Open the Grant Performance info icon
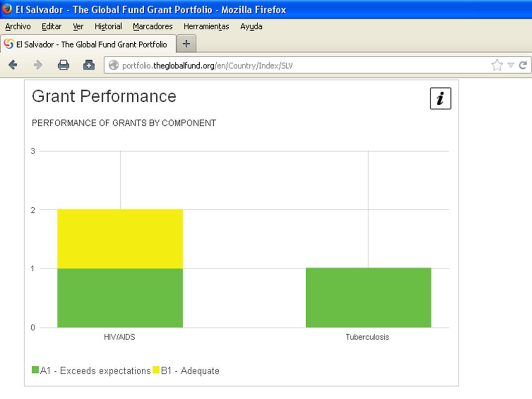The image size is (532, 399). click(x=440, y=99)
